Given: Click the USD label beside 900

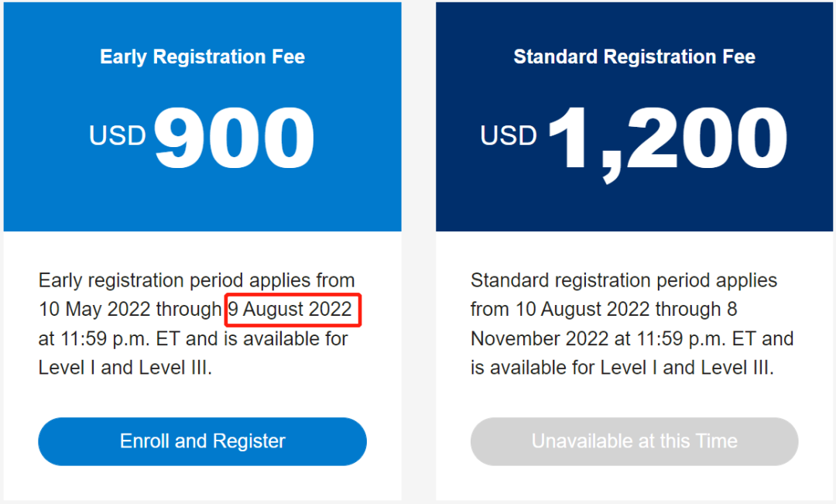Looking at the screenshot, I should pos(118,135).
